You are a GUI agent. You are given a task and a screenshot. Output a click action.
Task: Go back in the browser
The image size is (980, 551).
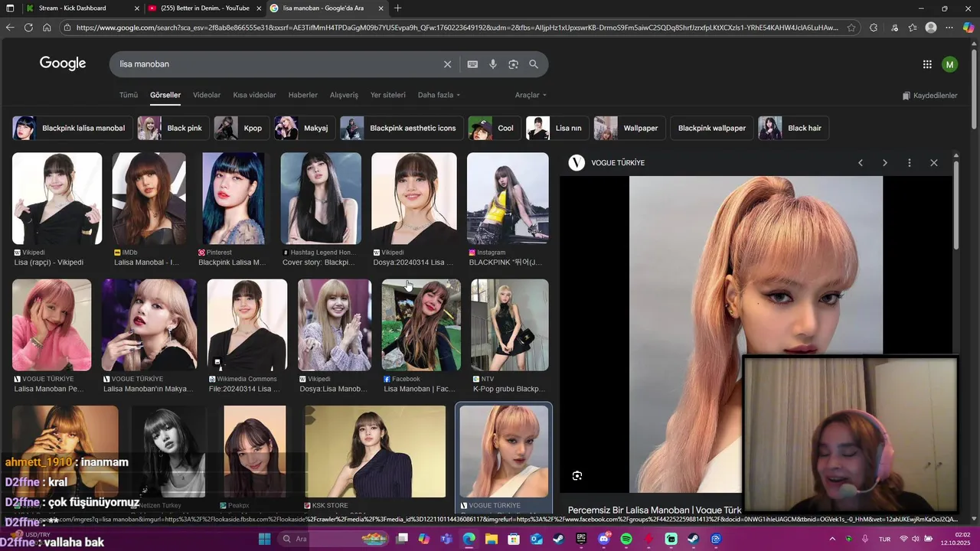tap(10, 28)
